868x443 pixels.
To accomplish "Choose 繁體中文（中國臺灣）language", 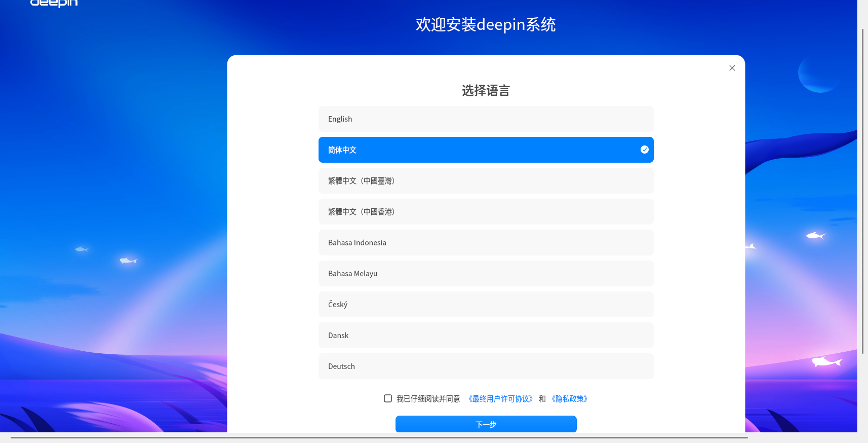I will point(486,181).
